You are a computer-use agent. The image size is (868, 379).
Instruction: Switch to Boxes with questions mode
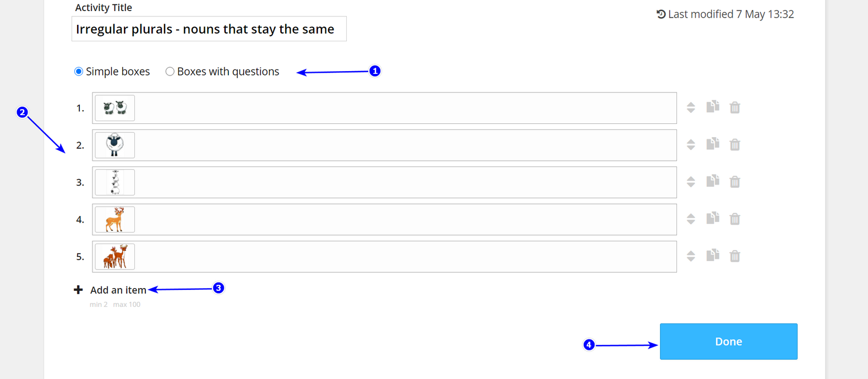point(170,71)
